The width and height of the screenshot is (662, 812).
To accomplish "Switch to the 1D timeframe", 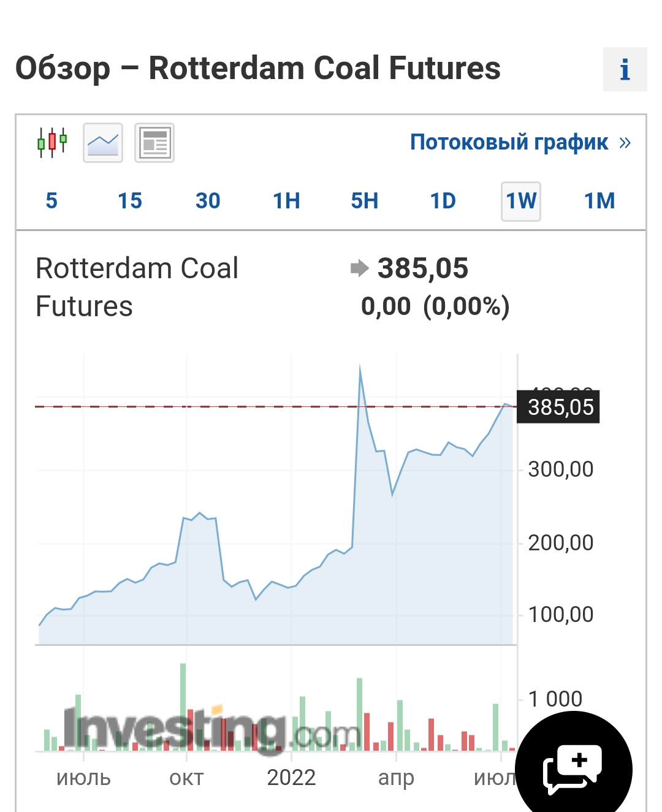I will pyautogui.click(x=443, y=201).
